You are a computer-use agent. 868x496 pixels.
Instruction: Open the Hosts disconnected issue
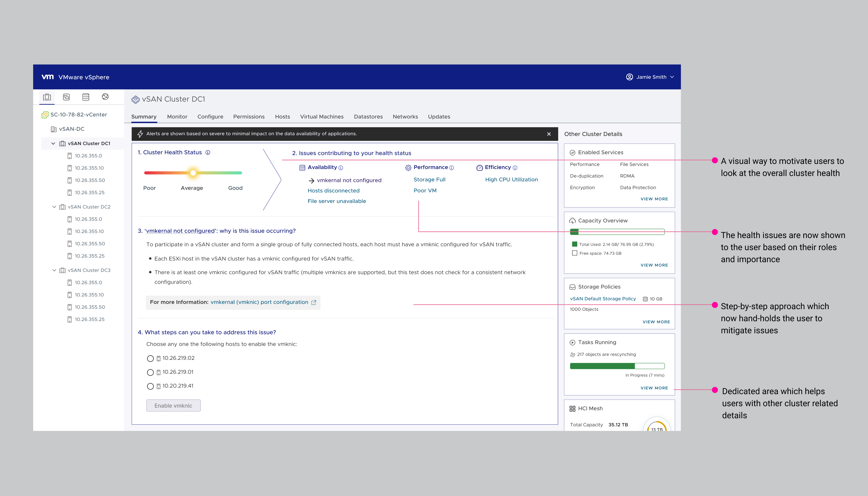(x=334, y=191)
